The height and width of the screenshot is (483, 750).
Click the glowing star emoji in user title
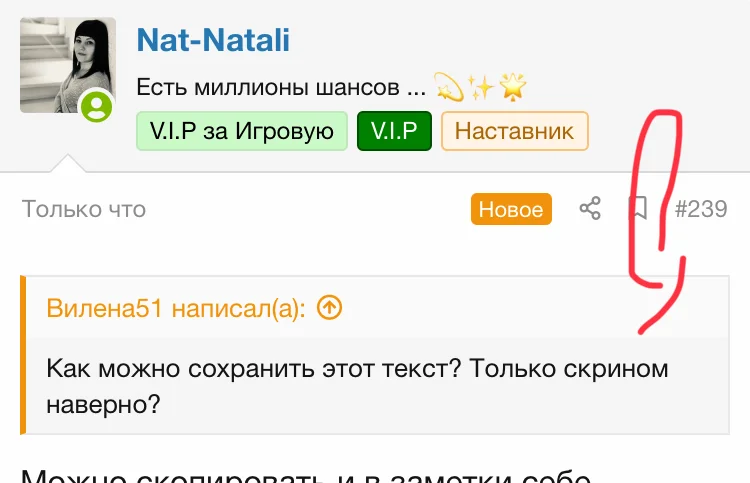pos(513,89)
